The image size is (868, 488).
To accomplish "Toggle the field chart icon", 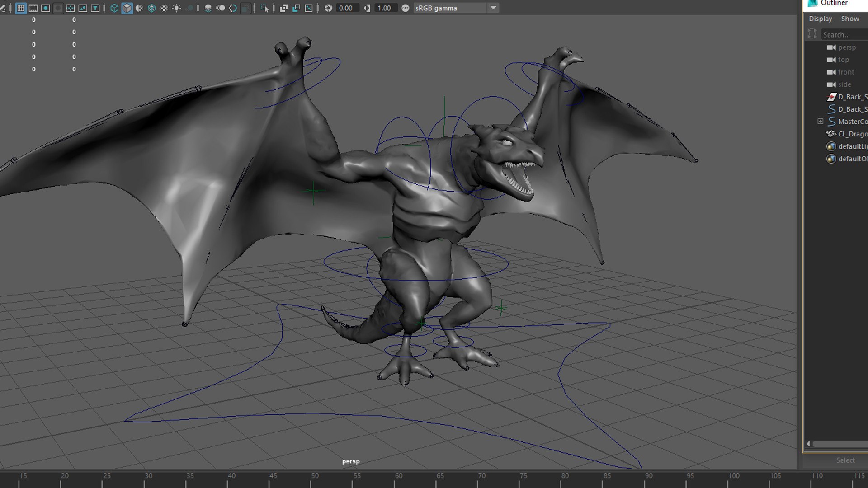I will 71,8.
